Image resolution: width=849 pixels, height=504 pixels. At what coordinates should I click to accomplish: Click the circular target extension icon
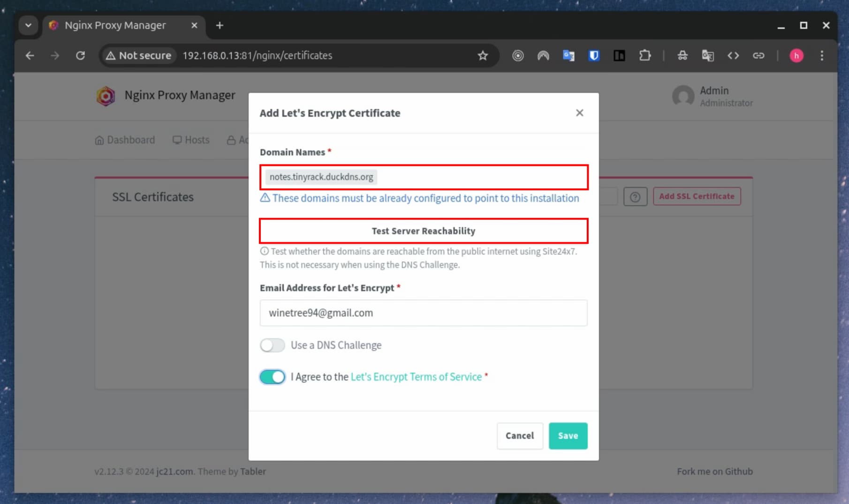(x=518, y=56)
